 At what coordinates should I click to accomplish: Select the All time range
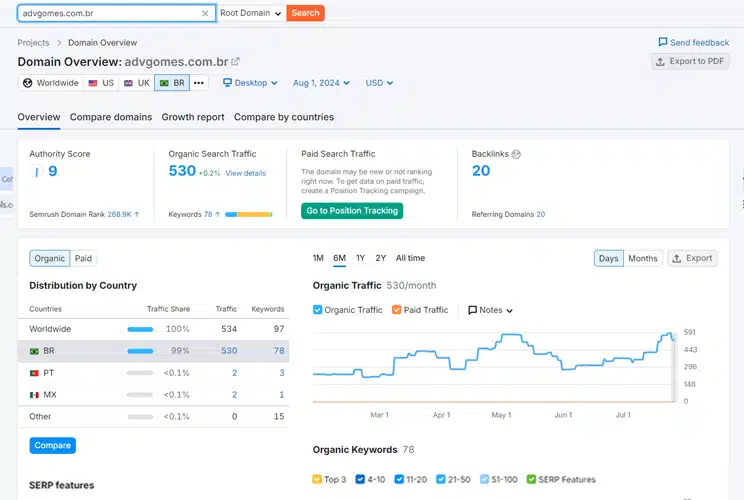(x=410, y=258)
